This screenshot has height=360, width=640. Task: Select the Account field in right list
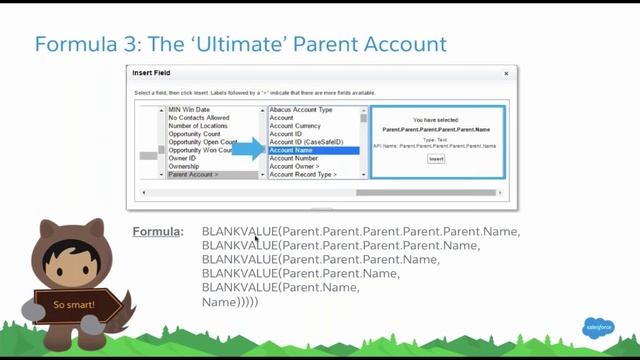point(281,118)
